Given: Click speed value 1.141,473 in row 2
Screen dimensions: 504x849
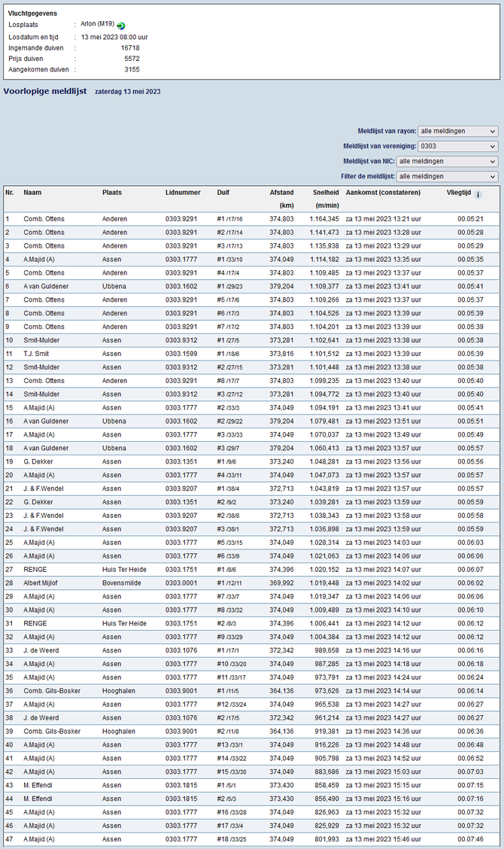Looking at the screenshot, I should coord(324,233).
